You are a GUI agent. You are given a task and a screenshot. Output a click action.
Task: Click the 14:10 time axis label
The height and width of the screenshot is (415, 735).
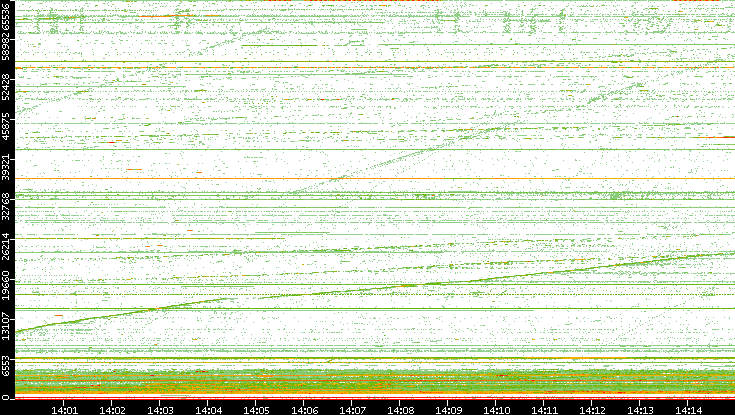coord(496,411)
